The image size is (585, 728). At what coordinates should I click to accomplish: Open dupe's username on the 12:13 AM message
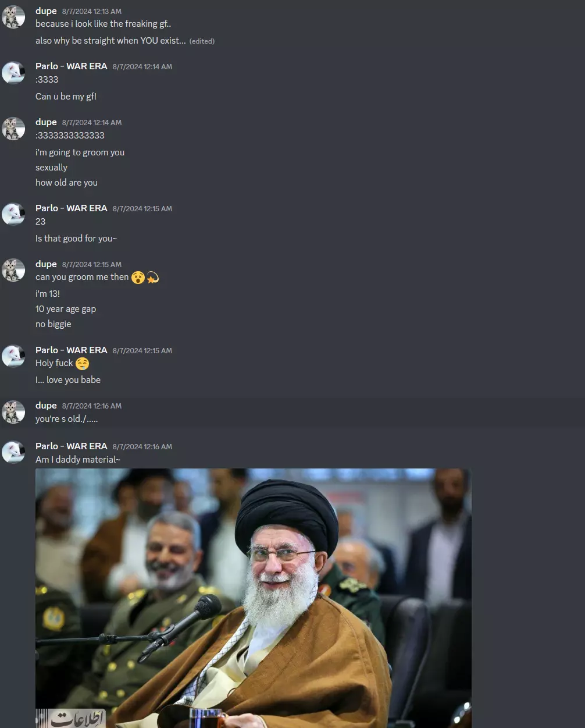pos(46,11)
